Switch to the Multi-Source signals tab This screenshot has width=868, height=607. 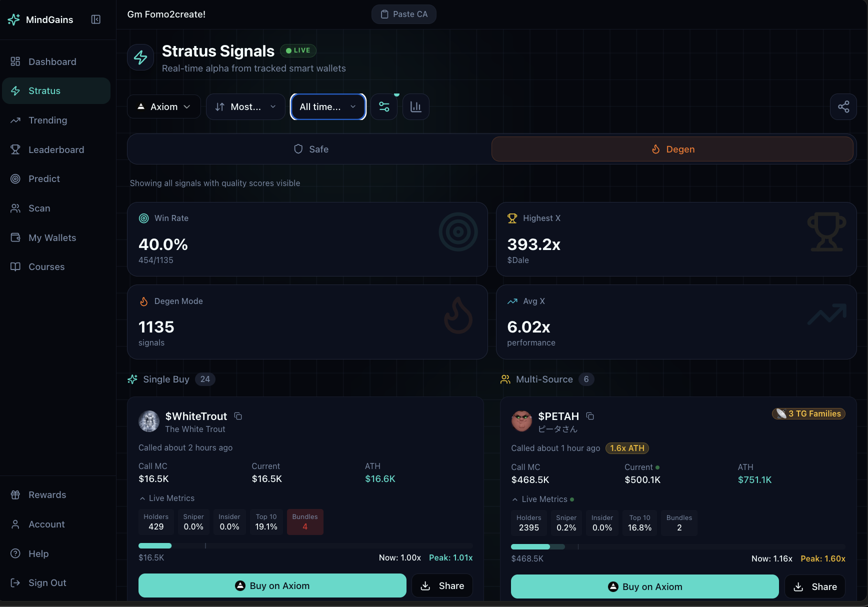coord(544,379)
